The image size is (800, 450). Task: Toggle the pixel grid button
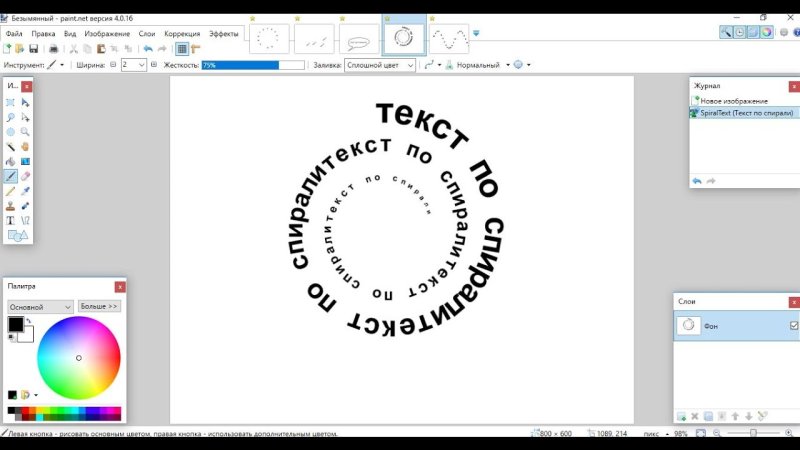(182, 49)
